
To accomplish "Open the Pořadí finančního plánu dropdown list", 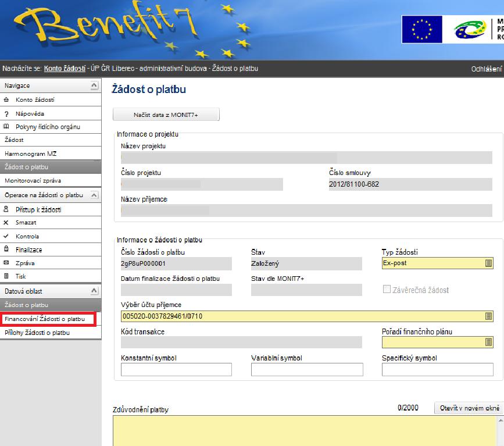I will point(488,342).
